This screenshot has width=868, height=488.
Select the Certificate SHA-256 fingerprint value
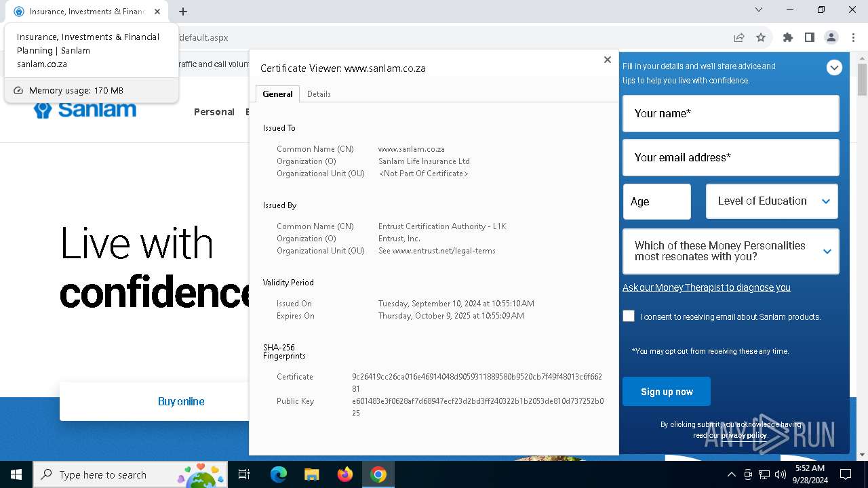click(x=477, y=383)
